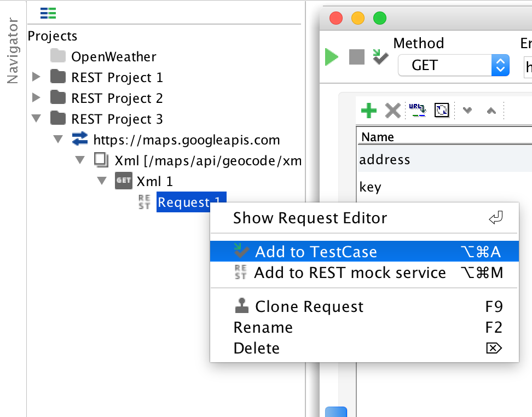The image size is (532, 417).
Task: Collapse the REST Project 3 tree node
Action: (x=36, y=118)
